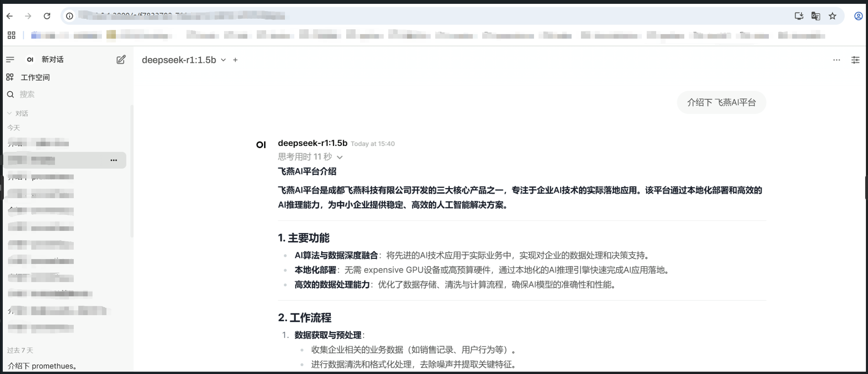Image resolution: width=868 pixels, height=374 pixels.
Task: Click the OI logo next to 新对话
Action: point(30,60)
